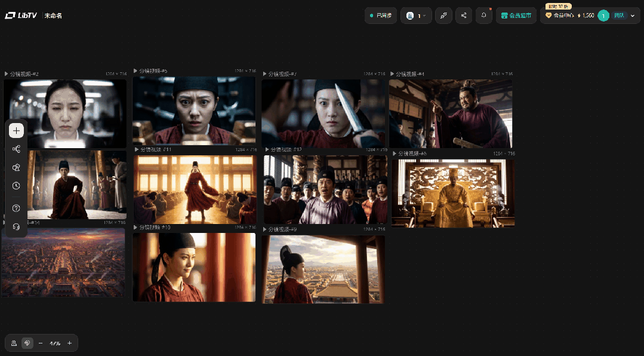Select the golden emperor throne video thumbnail

tap(453, 193)
